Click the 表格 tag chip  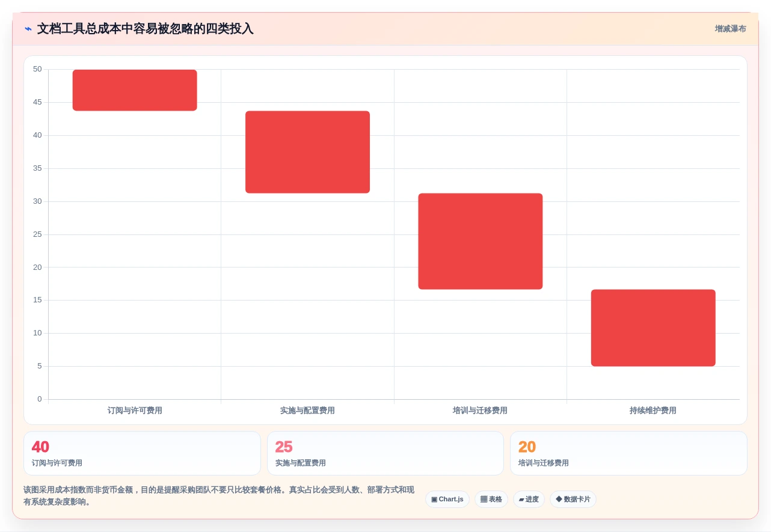pos(491,500)
